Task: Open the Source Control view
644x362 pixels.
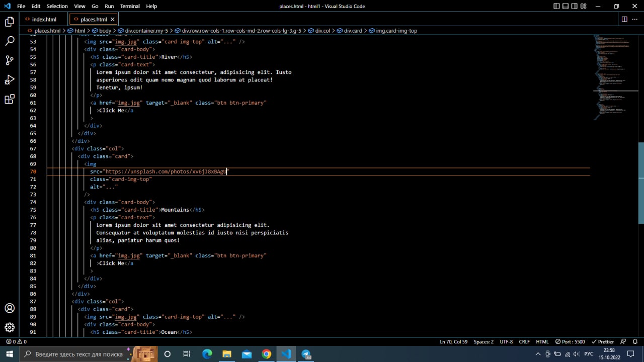Action: click(10, 61)
